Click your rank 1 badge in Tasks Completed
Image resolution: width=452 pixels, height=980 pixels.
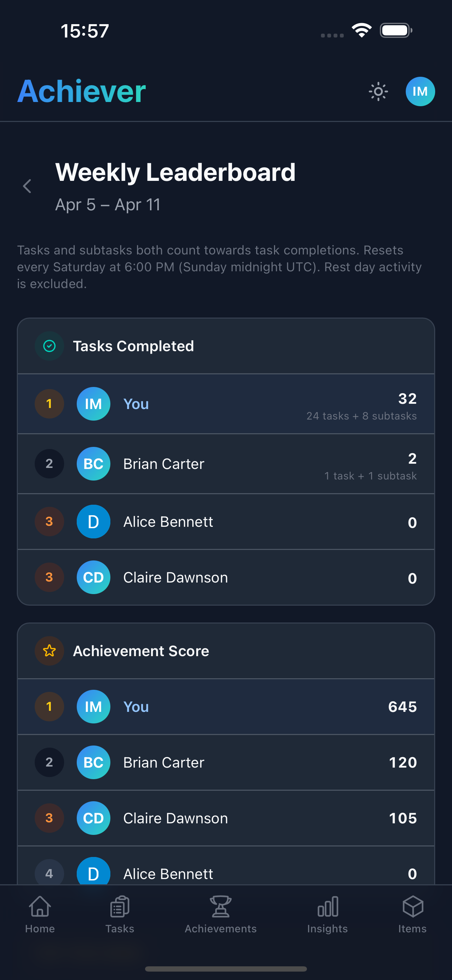pos(49,404)
